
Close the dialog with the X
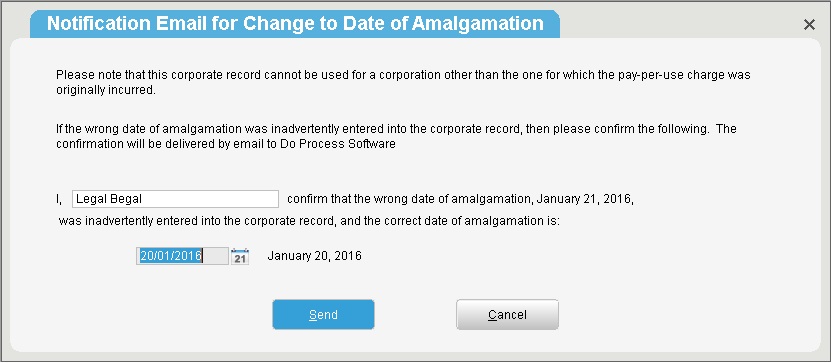pos(809,24)
